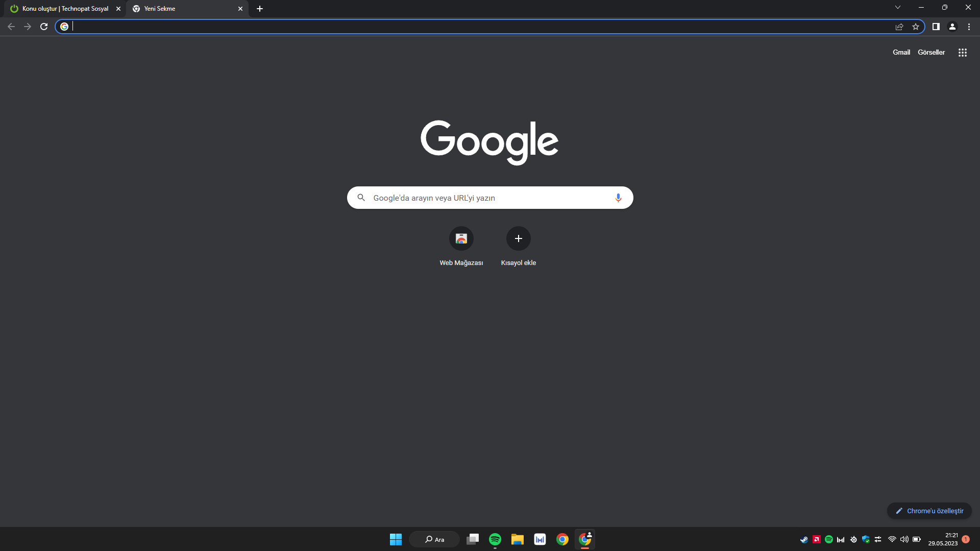Open the taskbar Ara search box
Viewport: 980px width, 551px height.
point(434,539)
